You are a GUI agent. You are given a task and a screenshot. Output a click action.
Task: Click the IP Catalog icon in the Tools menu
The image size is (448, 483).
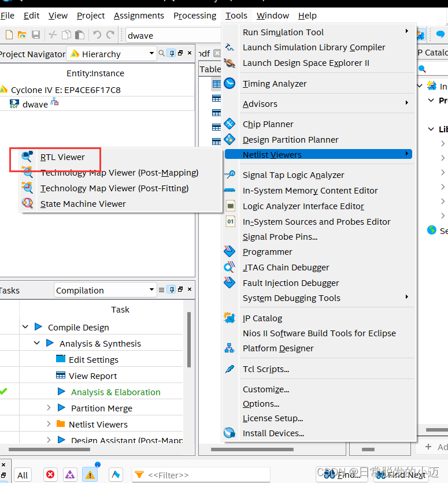point(229,318)
